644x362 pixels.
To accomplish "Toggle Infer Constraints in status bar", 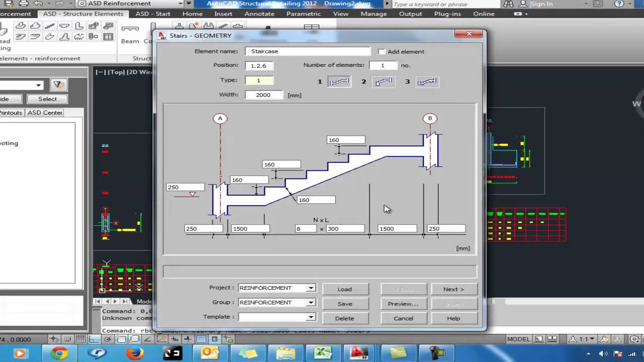I will (x=54, y=339).
